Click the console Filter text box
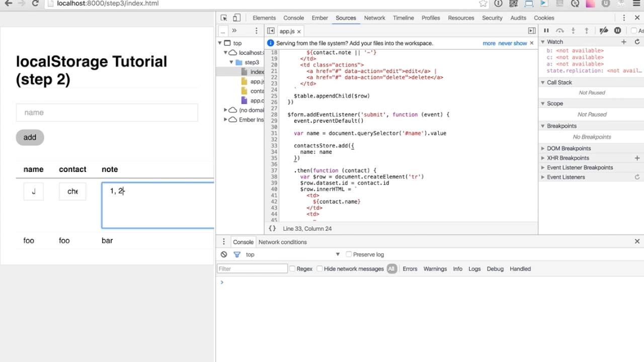 point(253,269)
